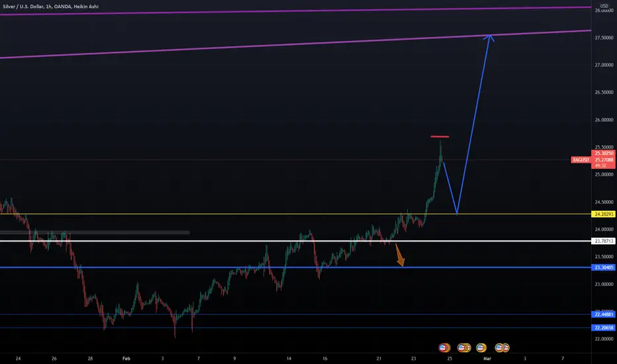Select the XAGUSD symbol tag on the price scale

point(581,159)
